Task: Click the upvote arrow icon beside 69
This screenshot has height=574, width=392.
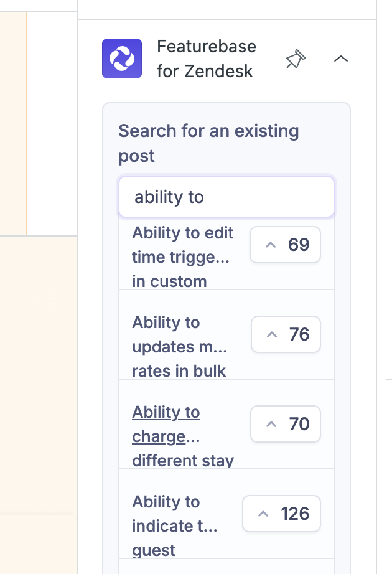Action: click(270, 245)
